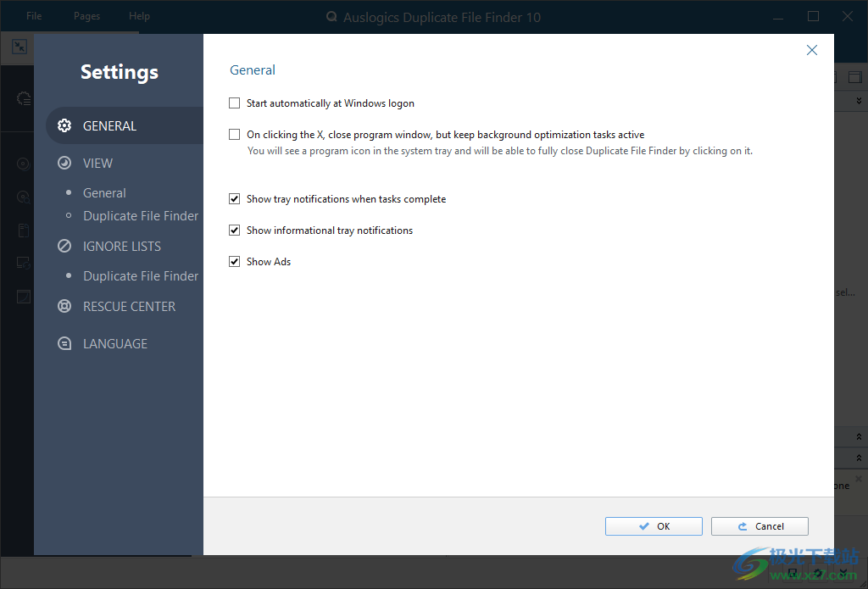Screen dimensions: 868x589
Task: Click the disc with magnifier icon in main sidebar
Action: (x=23, y=197)
